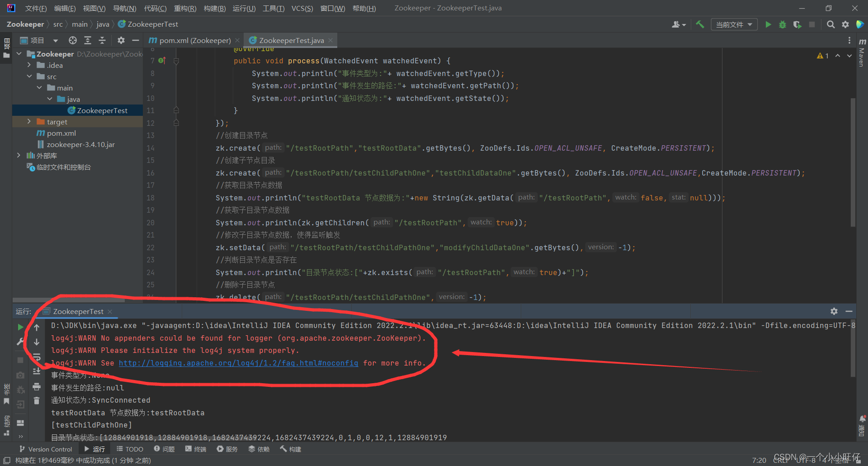The width and height of the screenshot is (868, 466).
Task: Click the down arrow in console toolbar
Action: 37,342
